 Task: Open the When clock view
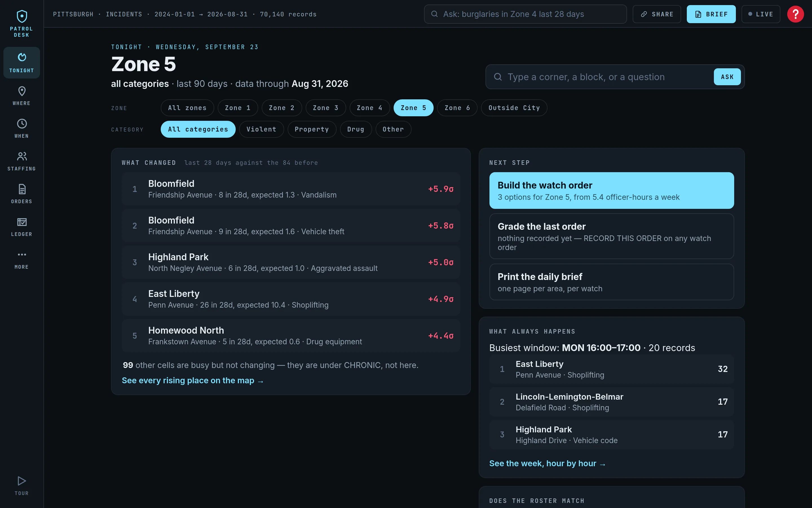[21, 128]
